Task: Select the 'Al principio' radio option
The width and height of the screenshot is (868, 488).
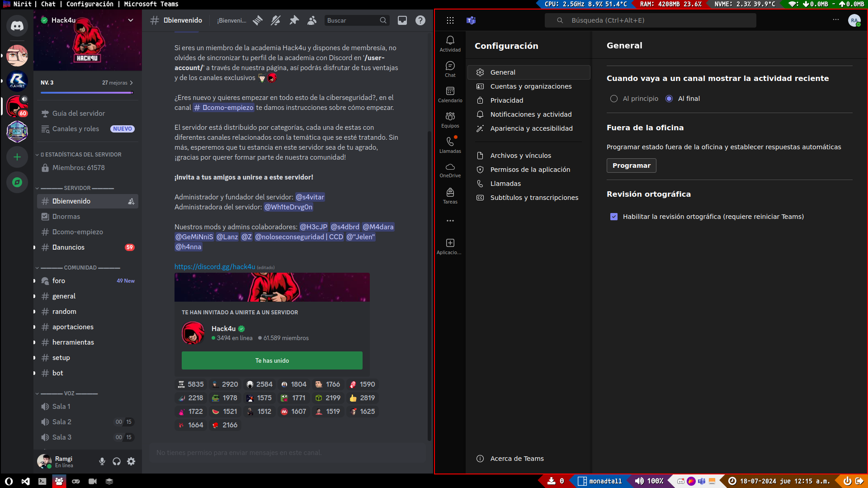Action: pos(614,99)
